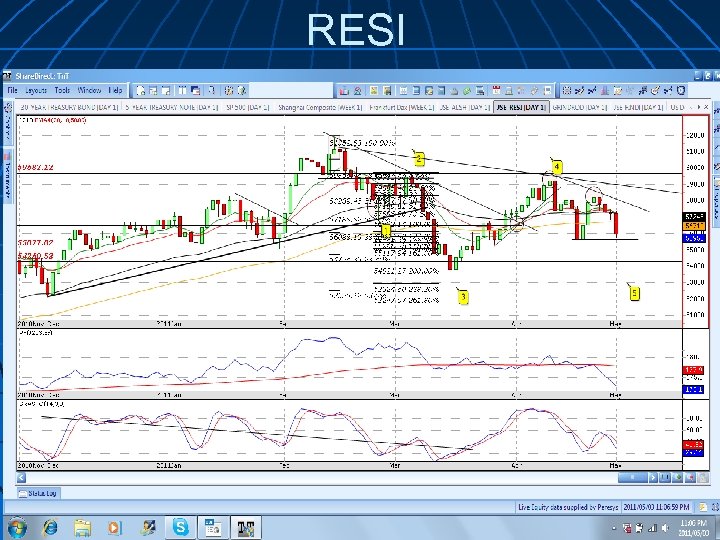The height and width of the screenshot is (540, 720).
Task: Launch Internet Explorer from taskbar
Action: click(50, 528)
